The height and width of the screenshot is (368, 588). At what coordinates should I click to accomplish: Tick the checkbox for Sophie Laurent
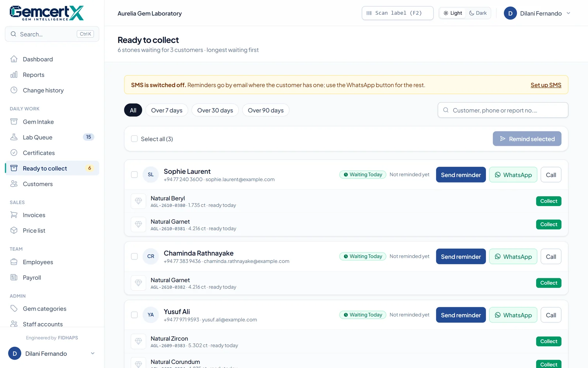coord(135,175)
